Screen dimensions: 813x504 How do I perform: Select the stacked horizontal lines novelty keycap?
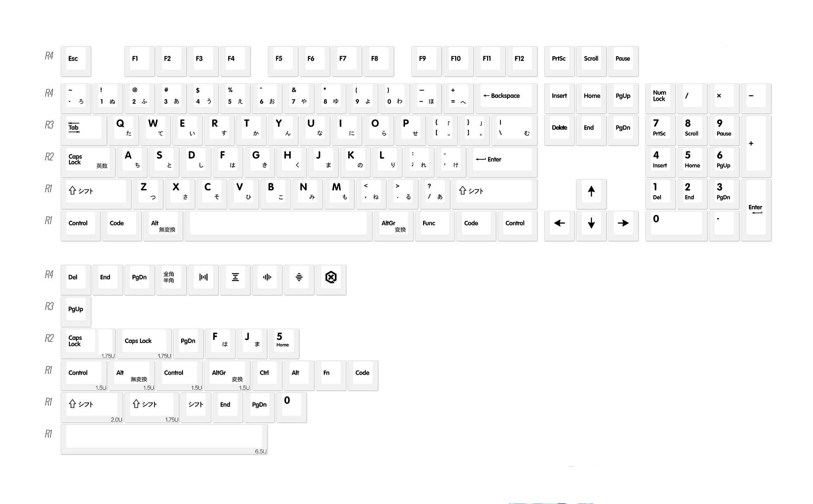pyautogui.click(x=235, y=279)
